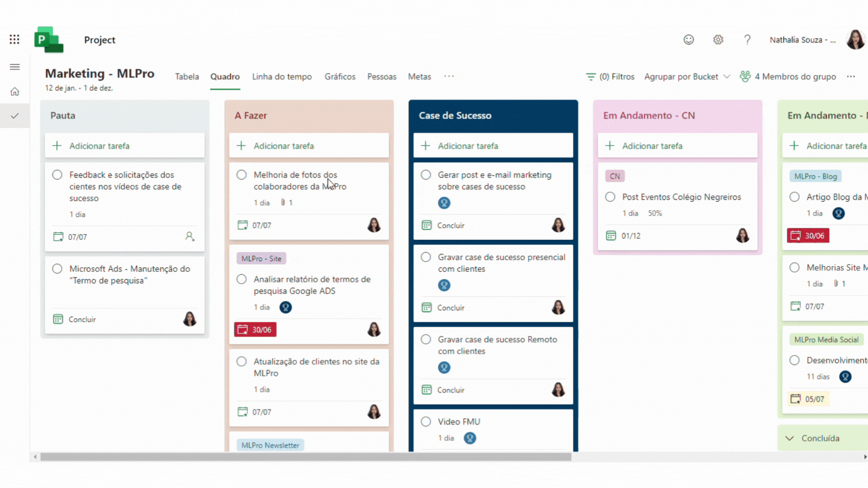Open the settings gear icon
This screenshot has width=868, height=488.
[718, 40]
